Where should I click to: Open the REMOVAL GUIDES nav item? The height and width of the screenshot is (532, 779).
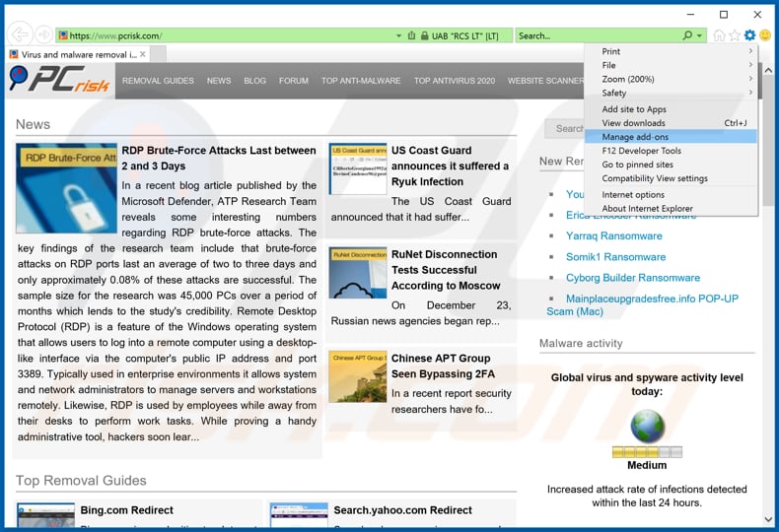pyautogui.click(x=158, y=81)
